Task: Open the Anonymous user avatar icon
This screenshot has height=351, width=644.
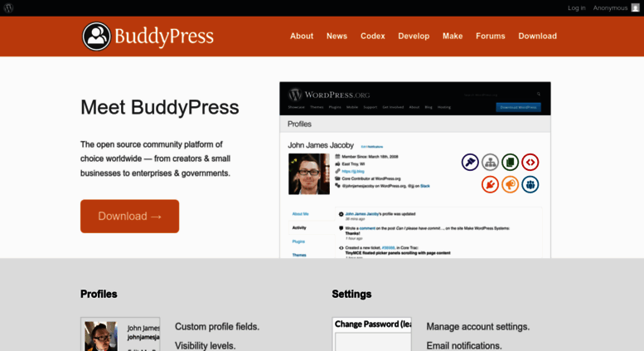Action: [636, 7]
